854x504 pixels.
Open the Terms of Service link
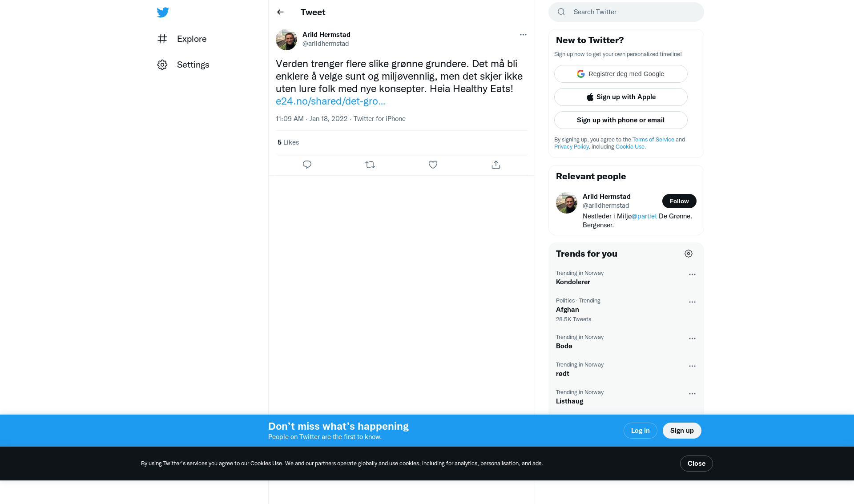[x=653, y=139]
